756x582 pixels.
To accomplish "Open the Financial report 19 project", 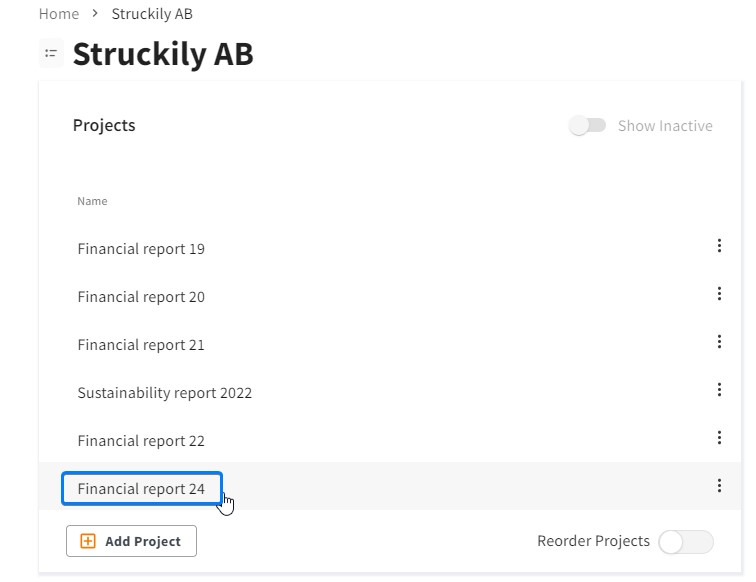I will click(141, 249).
